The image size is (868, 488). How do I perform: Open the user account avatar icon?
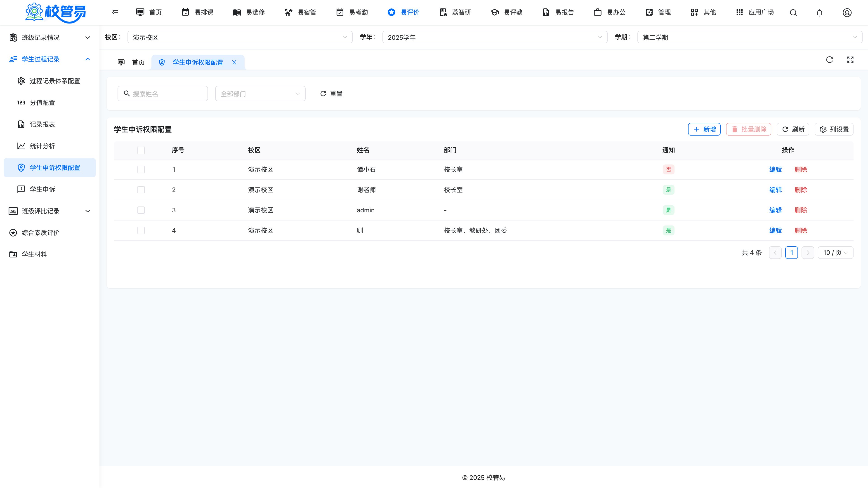coord(847,13)
